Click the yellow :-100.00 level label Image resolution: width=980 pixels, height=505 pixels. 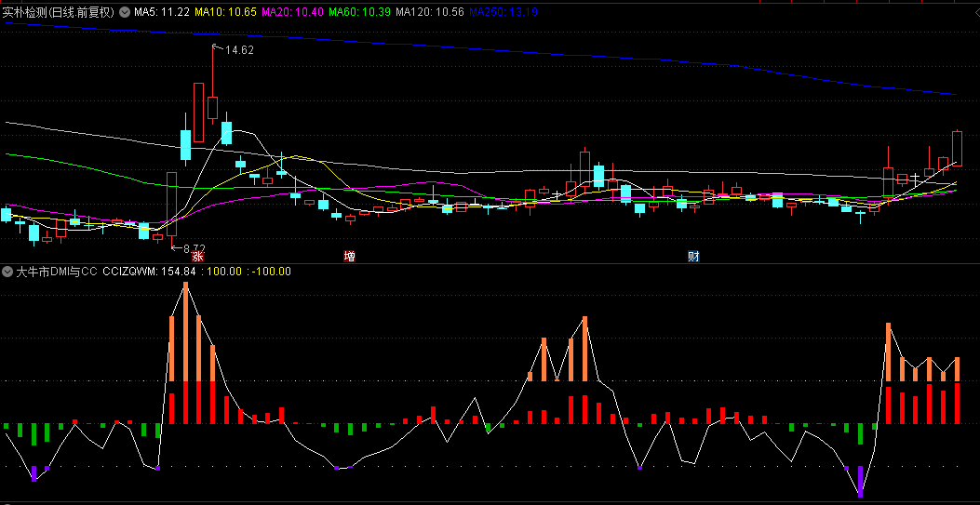(x=269, y=272)
